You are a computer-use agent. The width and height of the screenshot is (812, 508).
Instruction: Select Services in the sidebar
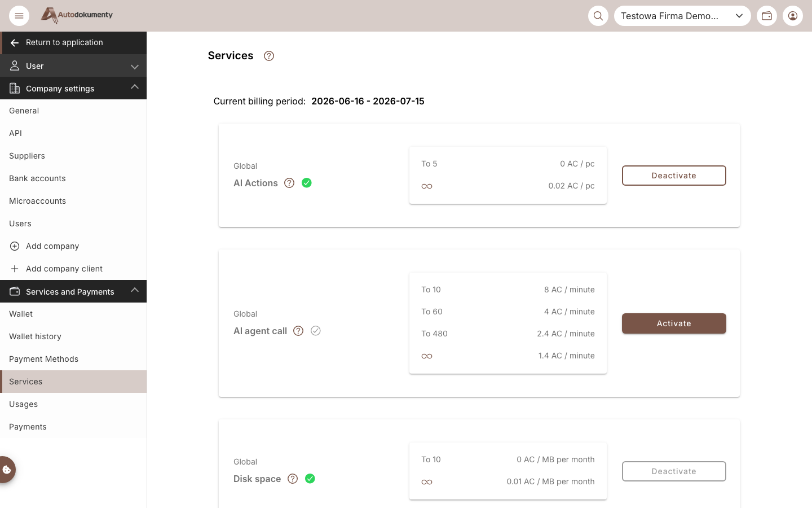[73, 382]
